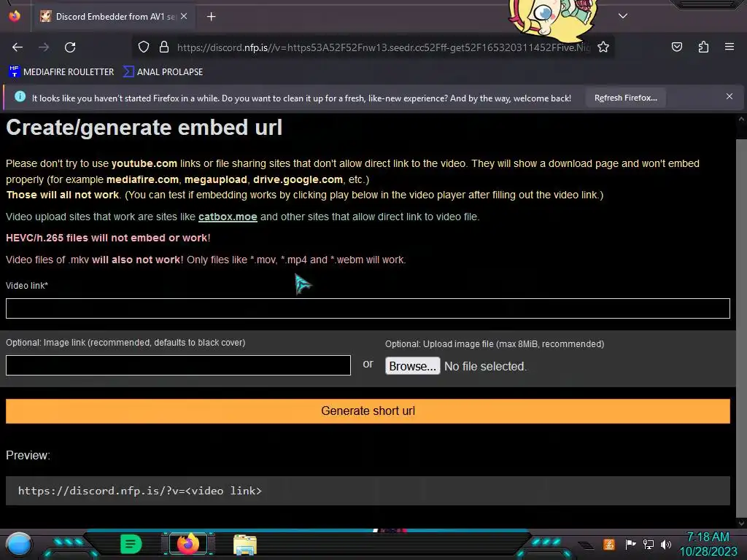Click the 'Create/generate embed url' heading

point(144,128)
